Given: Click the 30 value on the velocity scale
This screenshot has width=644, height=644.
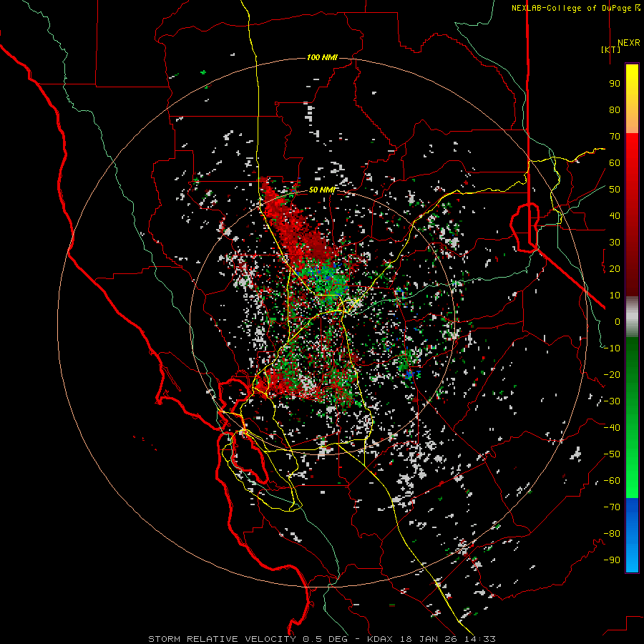Looking at the screenshot, I should [x=615, y=243].
